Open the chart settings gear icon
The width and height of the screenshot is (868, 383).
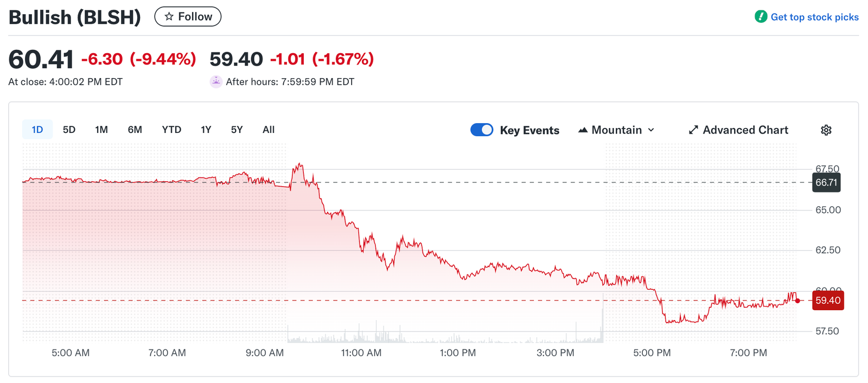coord(826,130)
